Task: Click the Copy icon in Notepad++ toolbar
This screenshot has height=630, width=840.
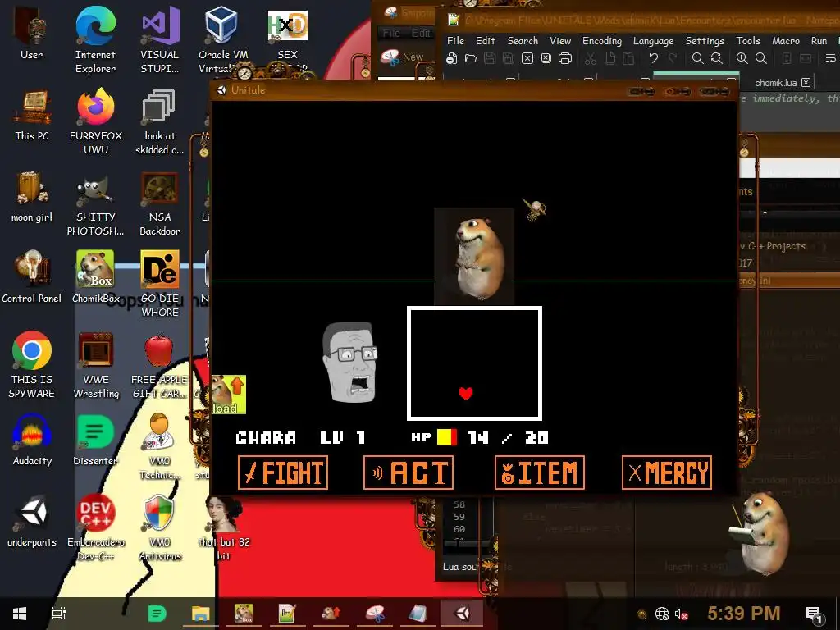Action: click(x=609, y=58)
